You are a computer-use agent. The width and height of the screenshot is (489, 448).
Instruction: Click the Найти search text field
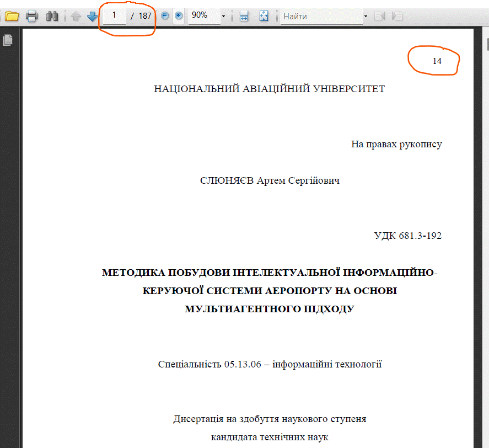click(x=321, y=16)
